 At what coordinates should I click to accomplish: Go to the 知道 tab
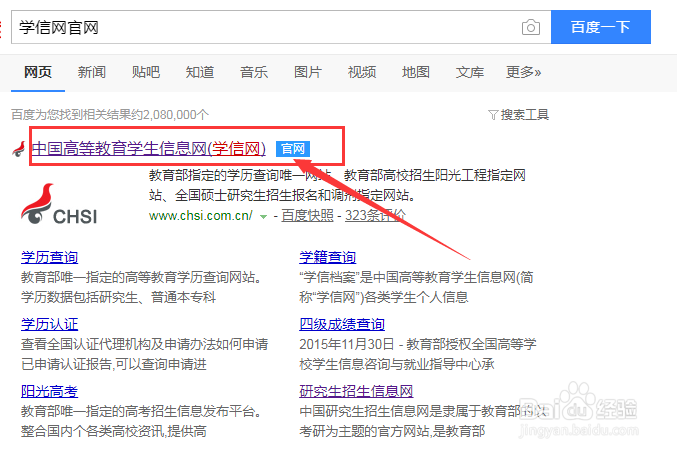200,72
